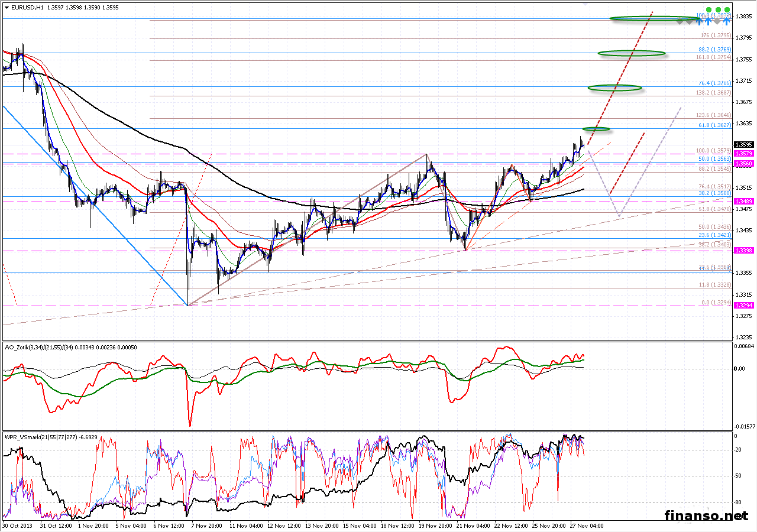Select the green ellipse at 76.4 (1.3705)

pos(615,88)
